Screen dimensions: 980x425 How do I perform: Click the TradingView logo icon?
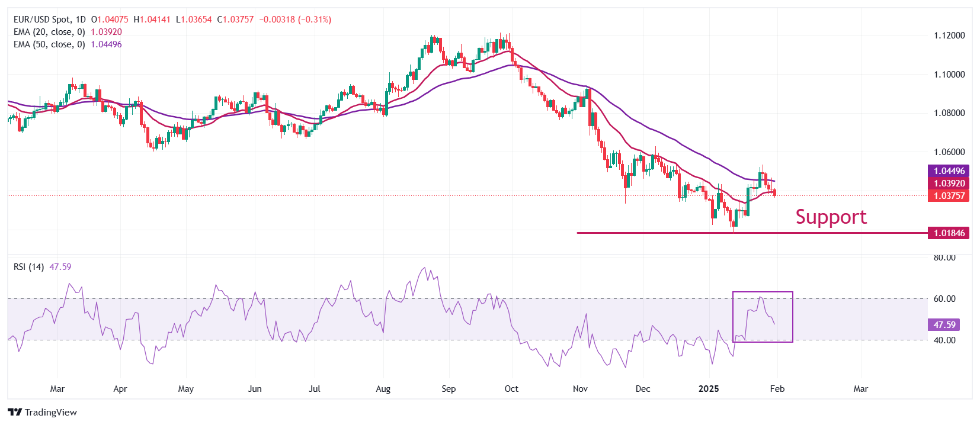[x=15, y=413]
